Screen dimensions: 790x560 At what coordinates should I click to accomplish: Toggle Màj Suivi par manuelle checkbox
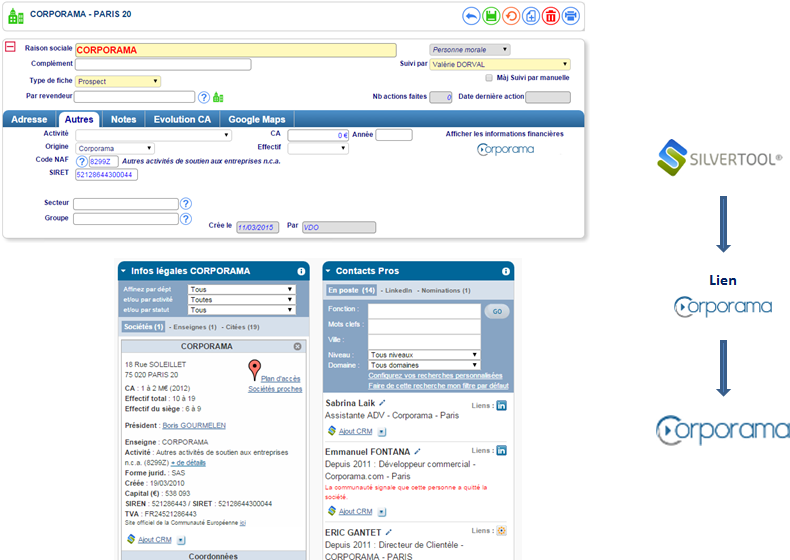489,78
